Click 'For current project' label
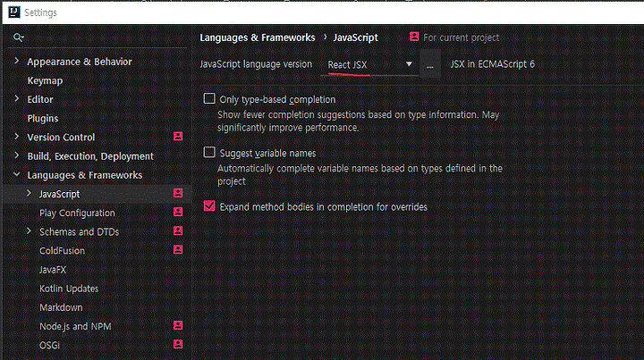 (x=461, y=38)
